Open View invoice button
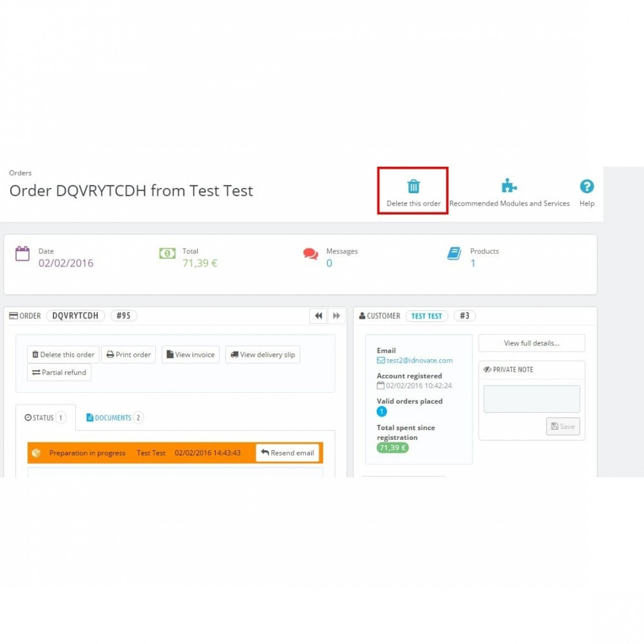 191,354
